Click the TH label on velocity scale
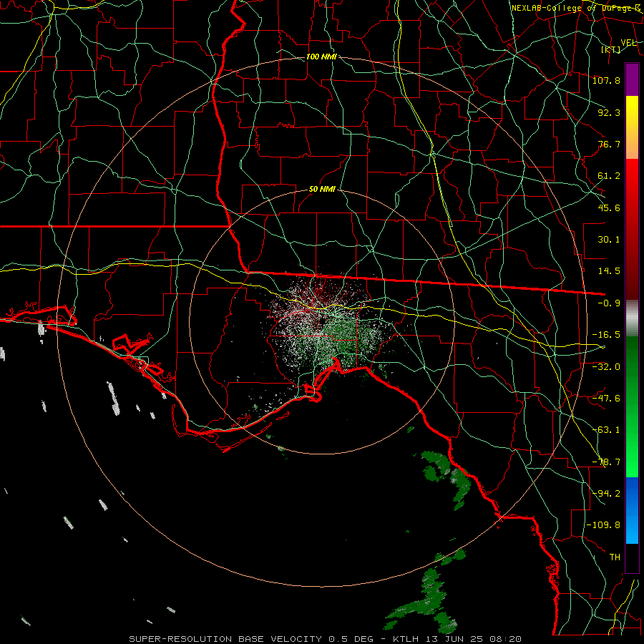Screen dimensions: 644x644 [615, 557]
